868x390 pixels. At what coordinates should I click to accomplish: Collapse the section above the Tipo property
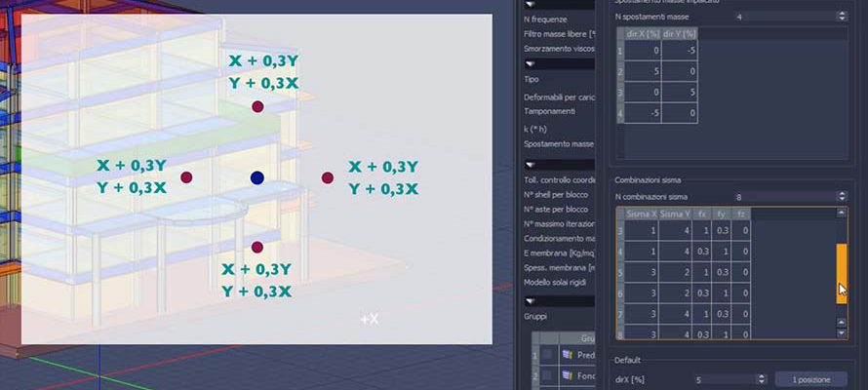[x=531, y=64]
